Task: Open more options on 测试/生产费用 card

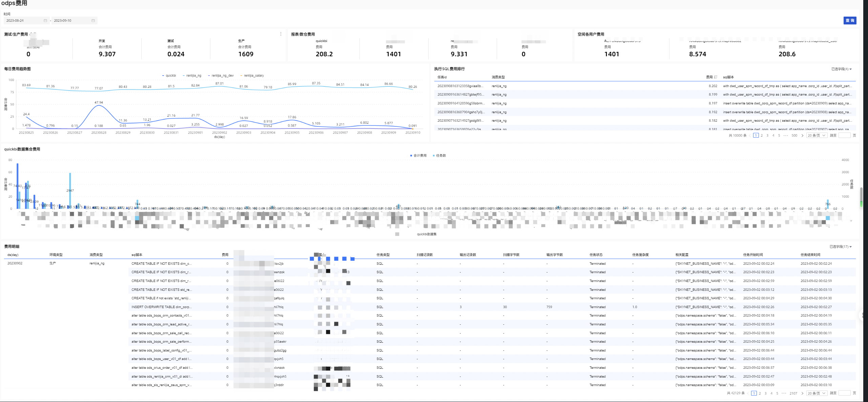Action: click(281, 34)
